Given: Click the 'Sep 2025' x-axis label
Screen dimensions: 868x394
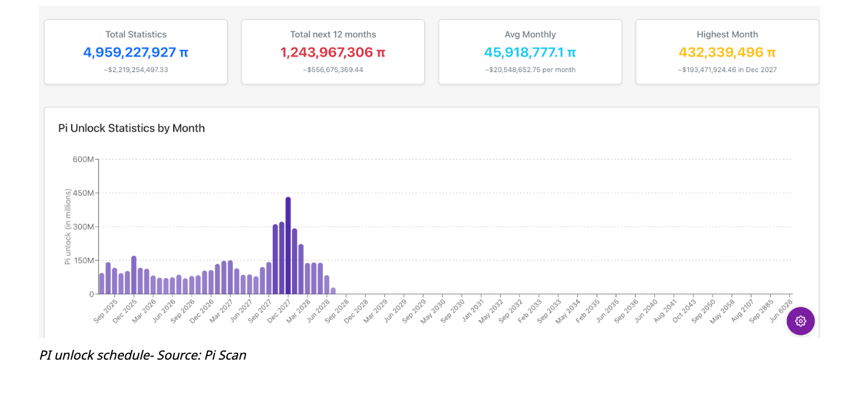Looking at the screenshot, I should point(105,310).
